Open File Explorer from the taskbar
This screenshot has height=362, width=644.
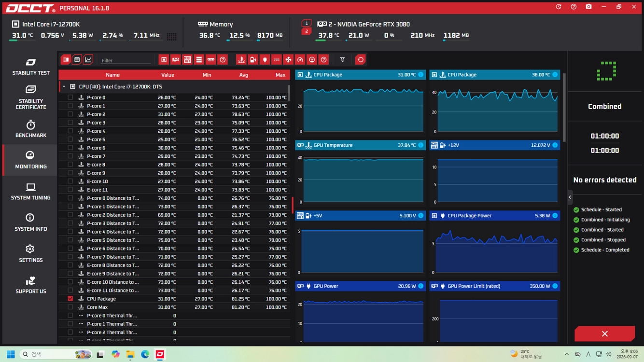(130, 354)
